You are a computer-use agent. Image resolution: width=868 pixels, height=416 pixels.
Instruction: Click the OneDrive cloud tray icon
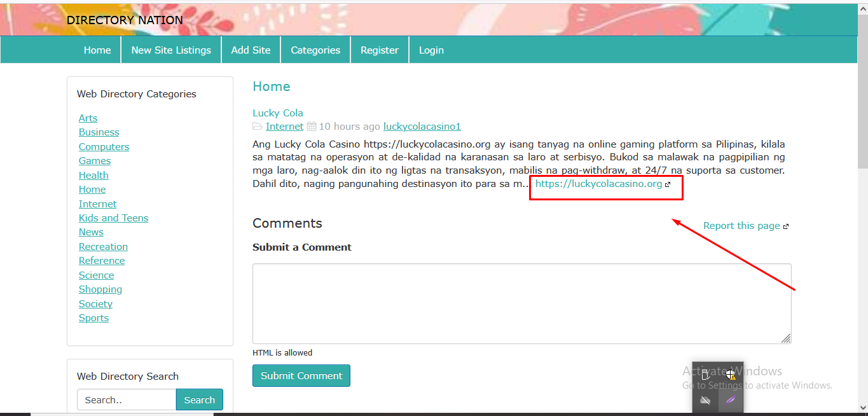click(705, 400)
